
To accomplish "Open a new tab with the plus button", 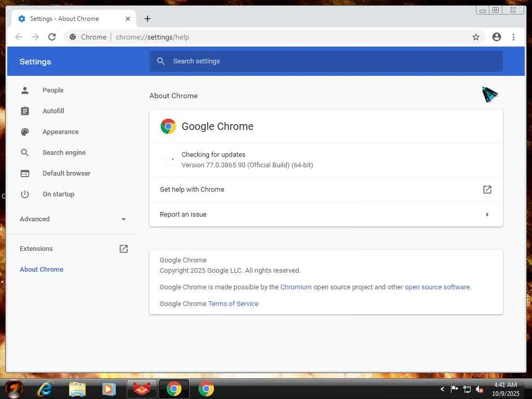I will pos(147,19).
